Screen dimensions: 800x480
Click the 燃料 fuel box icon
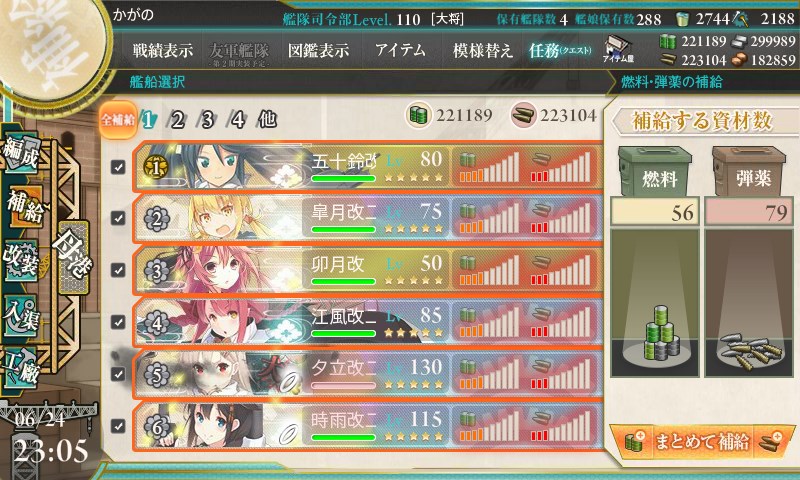[x=655, y=171]
